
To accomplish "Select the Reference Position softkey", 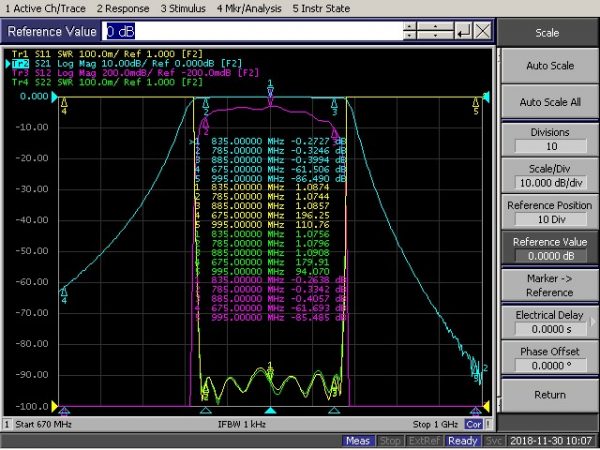I will 550,212.
